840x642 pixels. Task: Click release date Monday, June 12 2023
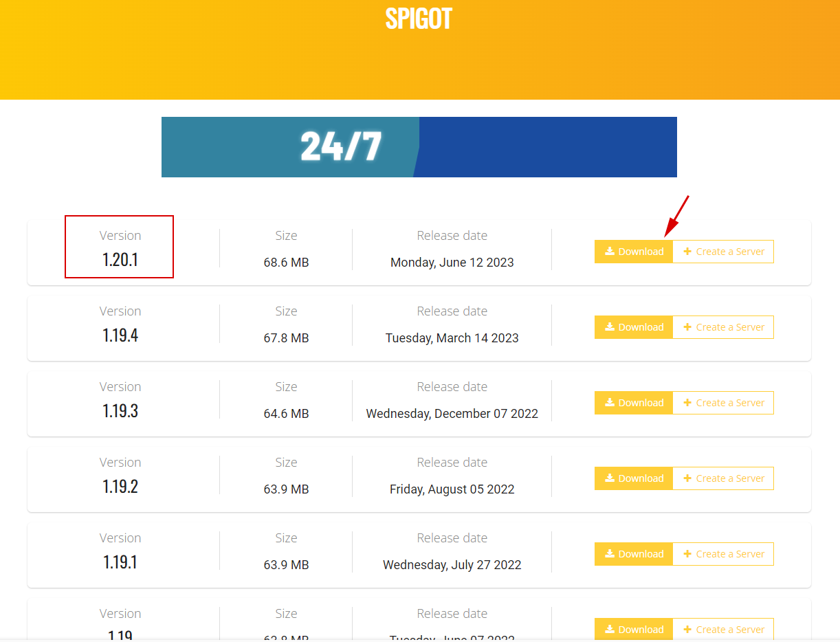point(452,263)
